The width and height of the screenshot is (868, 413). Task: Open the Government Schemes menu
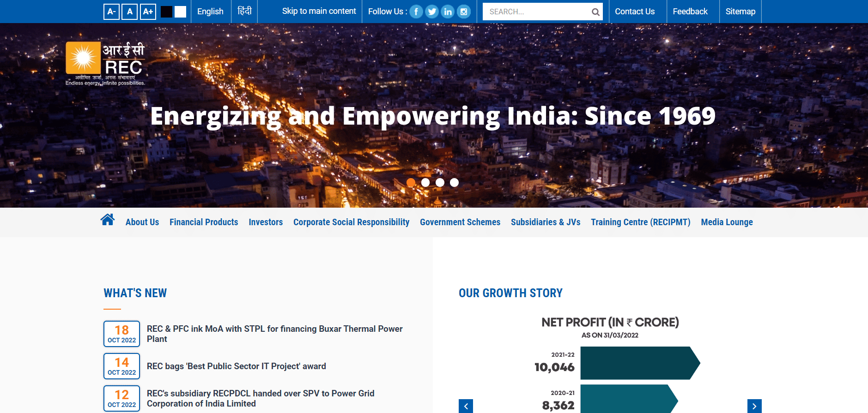[460, 222]
